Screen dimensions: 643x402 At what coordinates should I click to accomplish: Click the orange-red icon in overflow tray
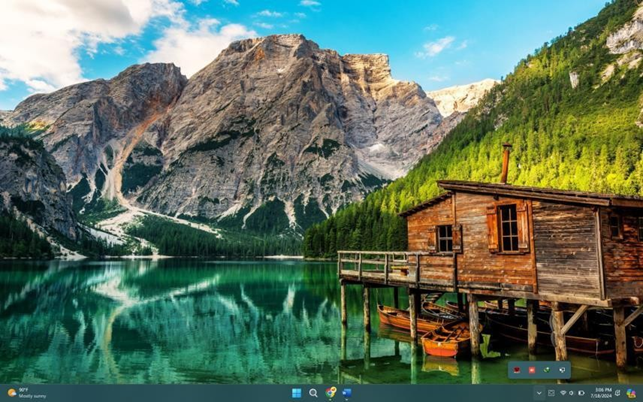pos(532,370)
